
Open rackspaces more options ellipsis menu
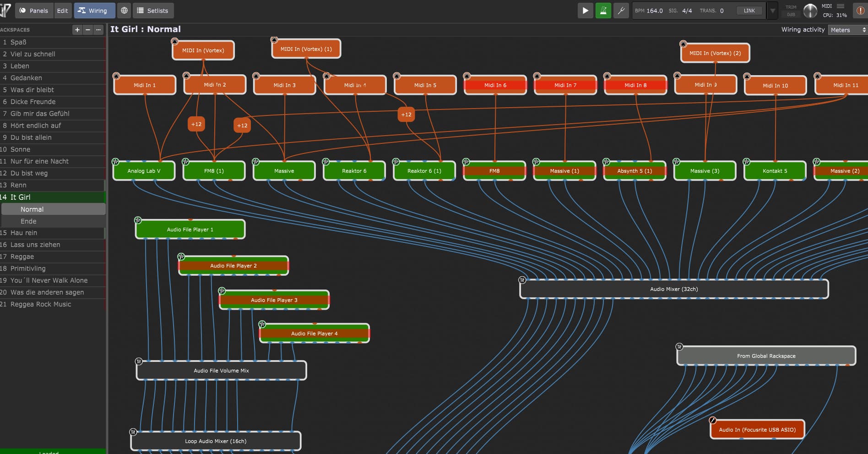click(x=98, y=30)
